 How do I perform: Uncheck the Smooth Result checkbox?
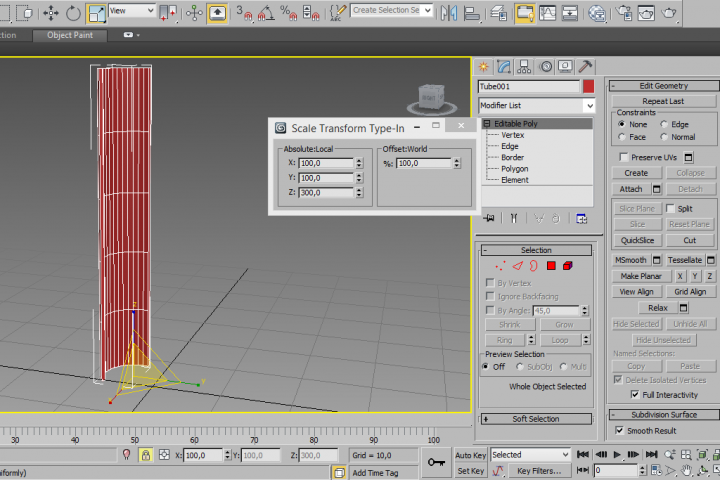pyautogui.click(x=620, y=430)
